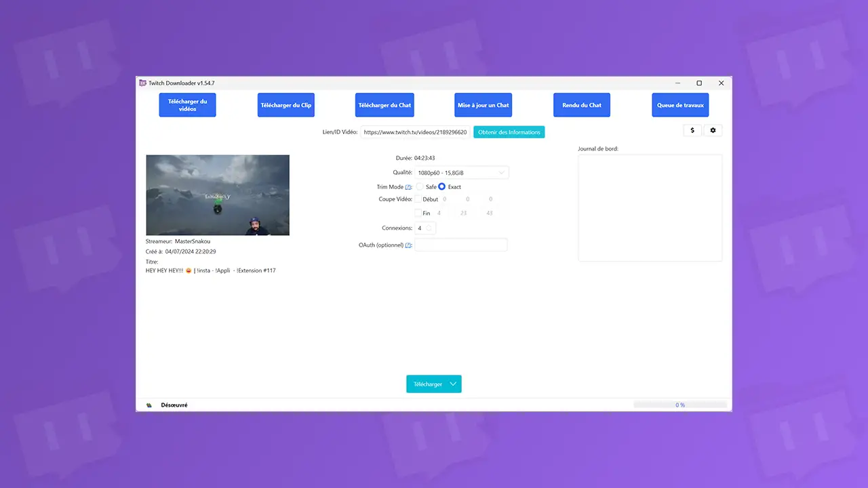The width and height of the screenshot is (868, 488).
Task: Click the Fin minutes field showing 23
Action: (x=464, y=213)
